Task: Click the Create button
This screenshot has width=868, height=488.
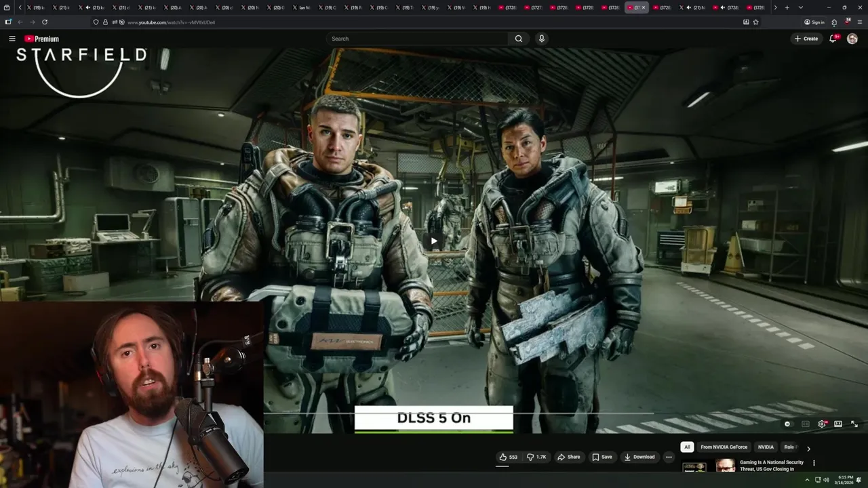Action: coord(806,39)
